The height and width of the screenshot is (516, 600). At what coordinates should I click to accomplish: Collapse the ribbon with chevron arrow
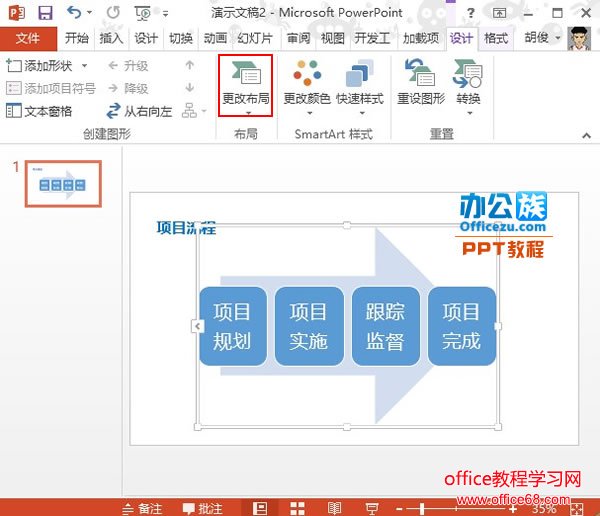point(586,135)
